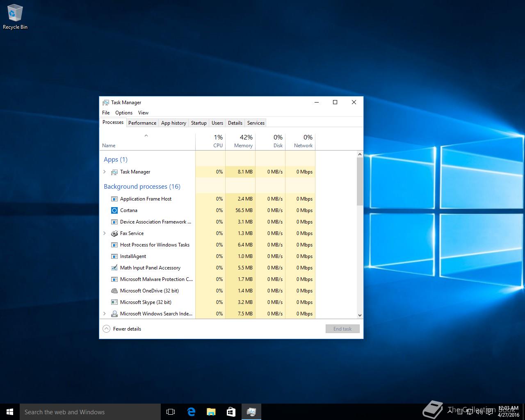Click the Fax Service printer icon
Viewport: 525px width, 420px height.
(114, 233)
